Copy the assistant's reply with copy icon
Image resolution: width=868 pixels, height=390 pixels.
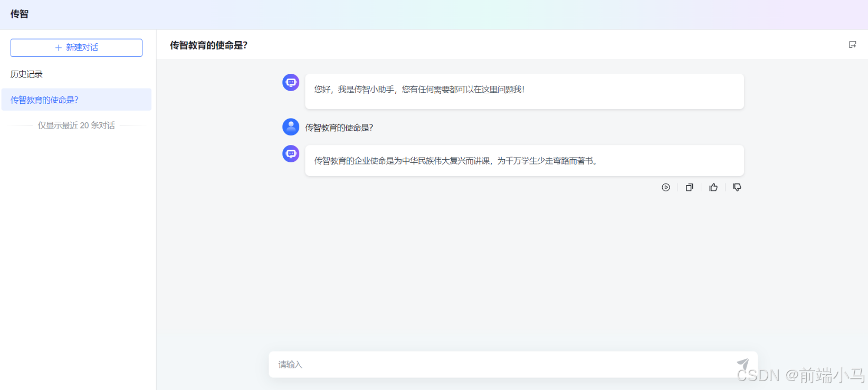pyautogui.click(x=689, y=188)
